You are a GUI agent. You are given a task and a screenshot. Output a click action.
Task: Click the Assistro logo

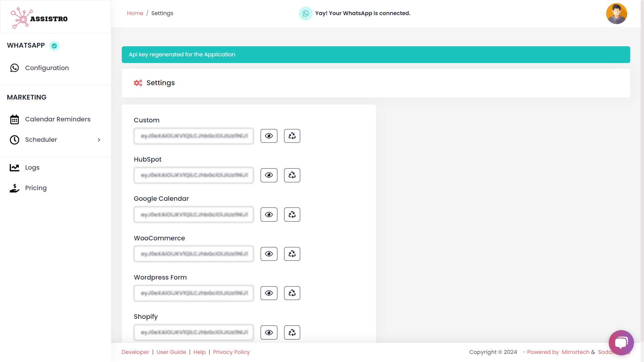[39, 18]
